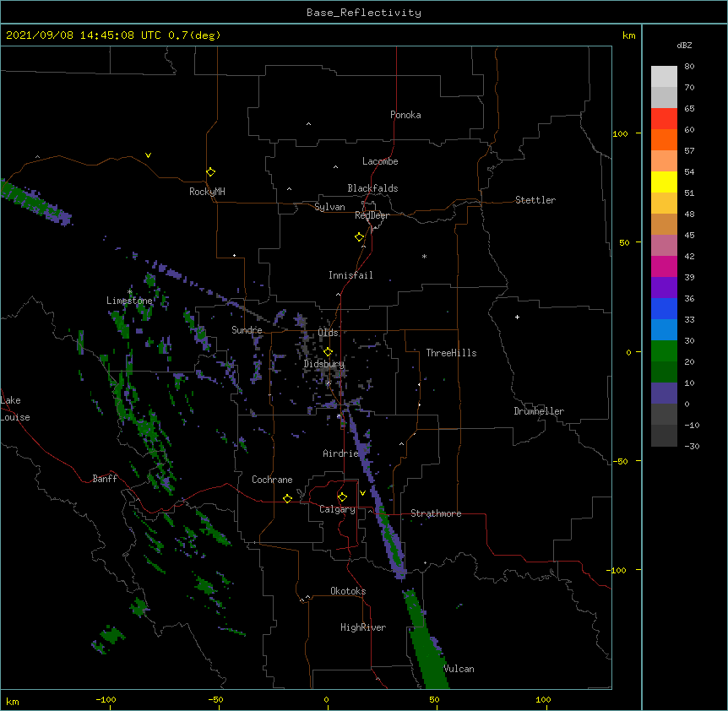Click the Sundre label
728x711 pixels.
(247, 330)
